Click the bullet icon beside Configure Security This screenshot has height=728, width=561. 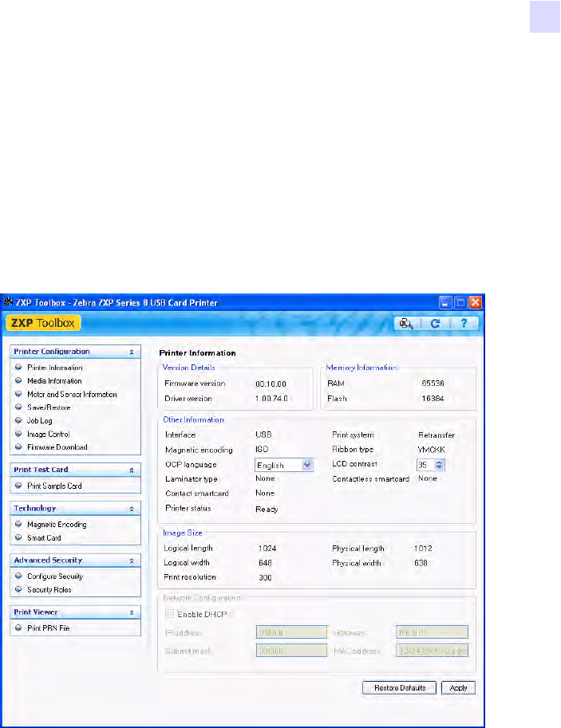point(18,576)
